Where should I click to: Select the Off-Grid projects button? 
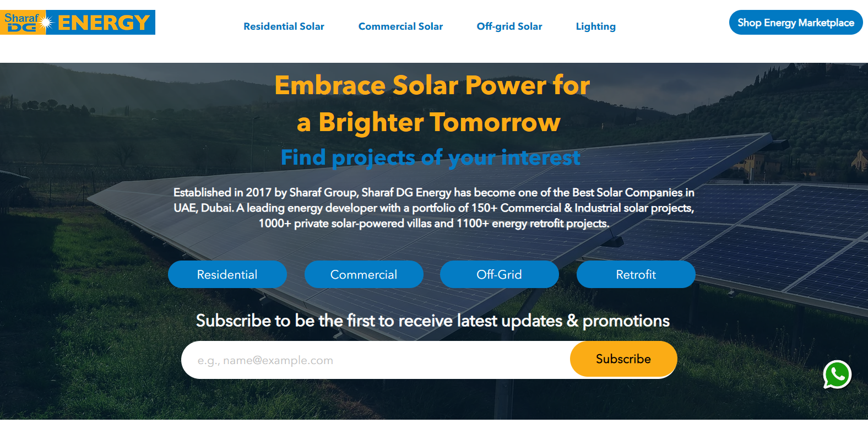click(500, 274)
